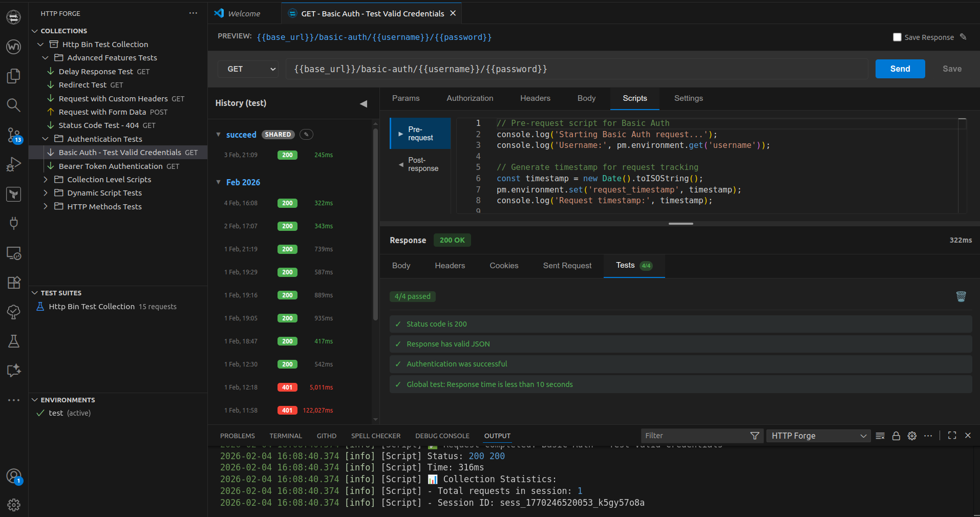Viewport: 980px width, 517px height.
Task: Open the HTTP method GET dropdown
Action: tap(248, 69)
